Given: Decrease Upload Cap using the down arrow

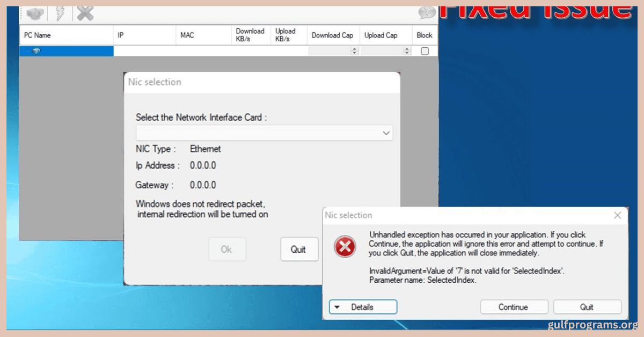Looking at the screenshot, I should point(406,52).
